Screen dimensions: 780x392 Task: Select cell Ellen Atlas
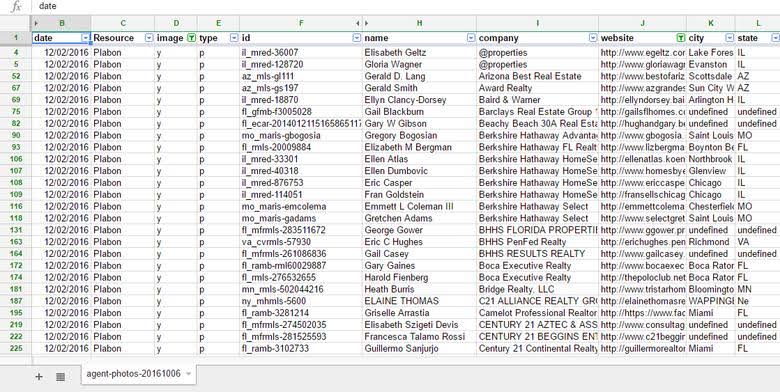419,159
